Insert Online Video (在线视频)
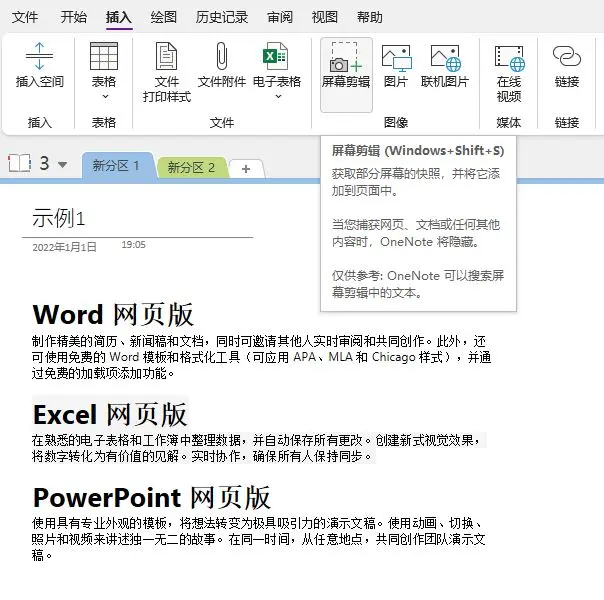The width and height of the screenshot is (604, 600). point(509,73)
